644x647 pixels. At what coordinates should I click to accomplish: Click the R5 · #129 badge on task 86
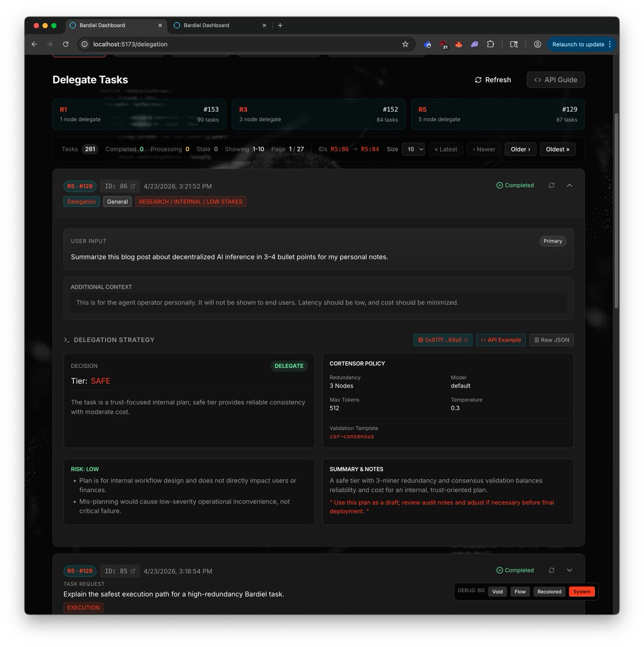[x=80, y=186]
